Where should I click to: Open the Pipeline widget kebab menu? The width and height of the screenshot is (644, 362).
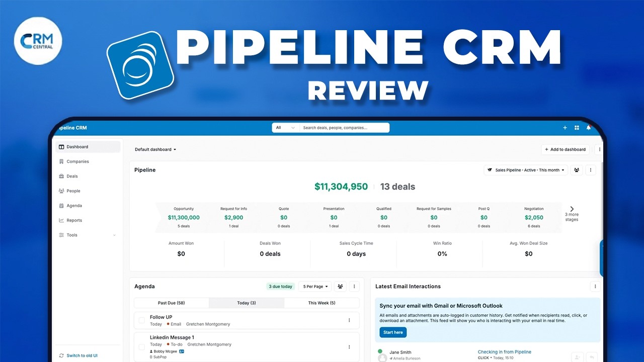point(591,170)
